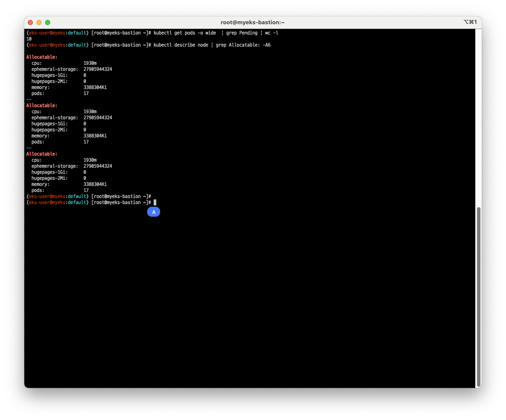
Task: Click the first 'Allocatable:' heading
Action: 42,57
